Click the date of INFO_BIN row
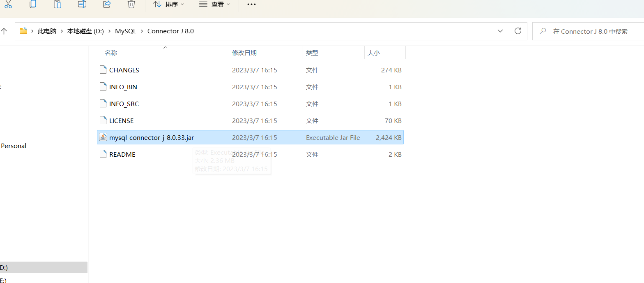 coord(255,87)
